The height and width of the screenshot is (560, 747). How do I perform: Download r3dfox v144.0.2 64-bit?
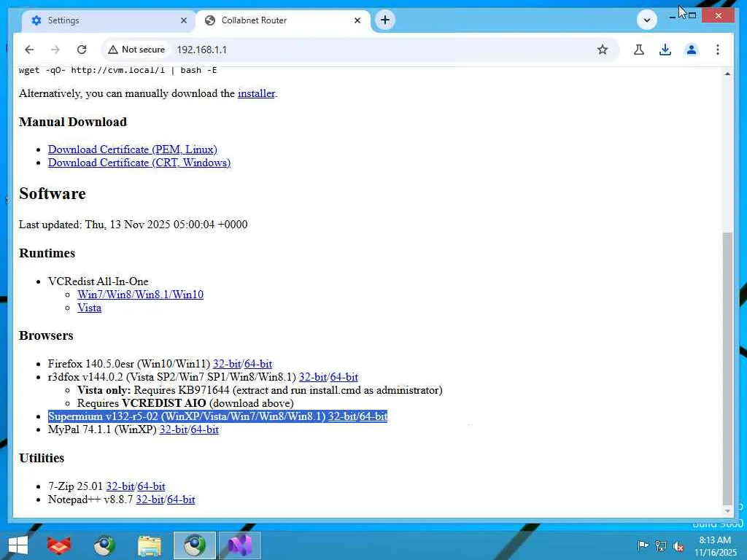344,378
